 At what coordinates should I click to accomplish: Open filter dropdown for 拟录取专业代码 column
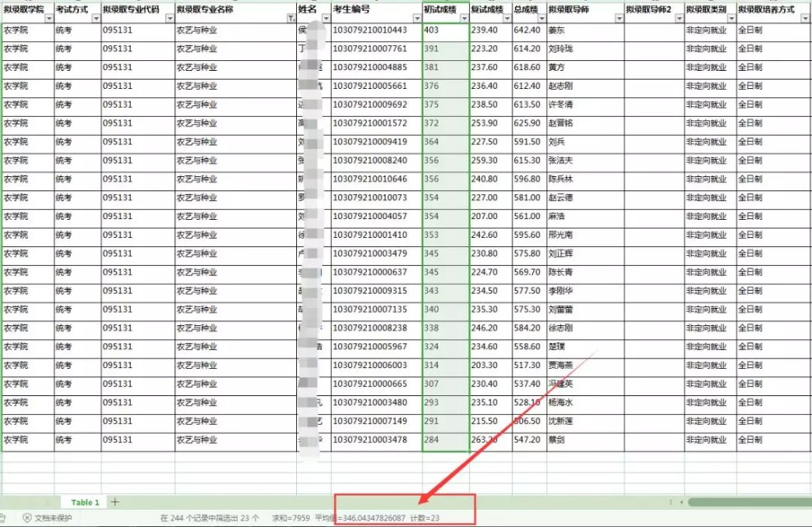[169, 19]
